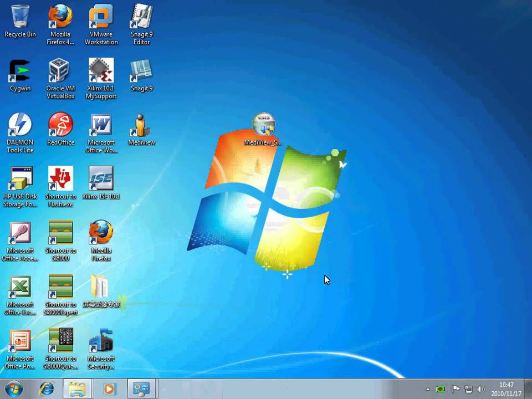Image resolution: width=532 pixels, height=399 pixels.
Task: Open Windows Media Player from taskbar
Action: [109, 389]
